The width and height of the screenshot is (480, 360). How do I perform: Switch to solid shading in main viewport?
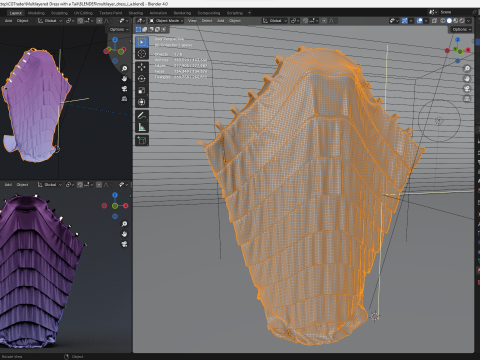[449, 21]
